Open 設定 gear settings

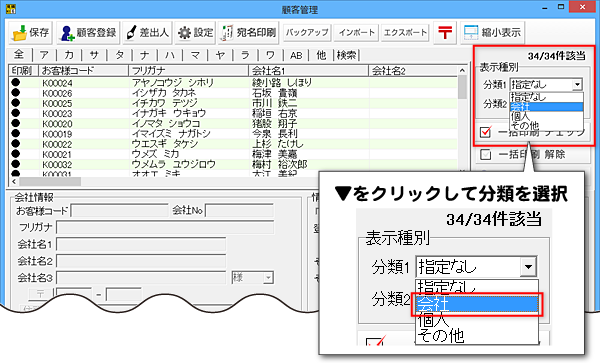(196, 33)
